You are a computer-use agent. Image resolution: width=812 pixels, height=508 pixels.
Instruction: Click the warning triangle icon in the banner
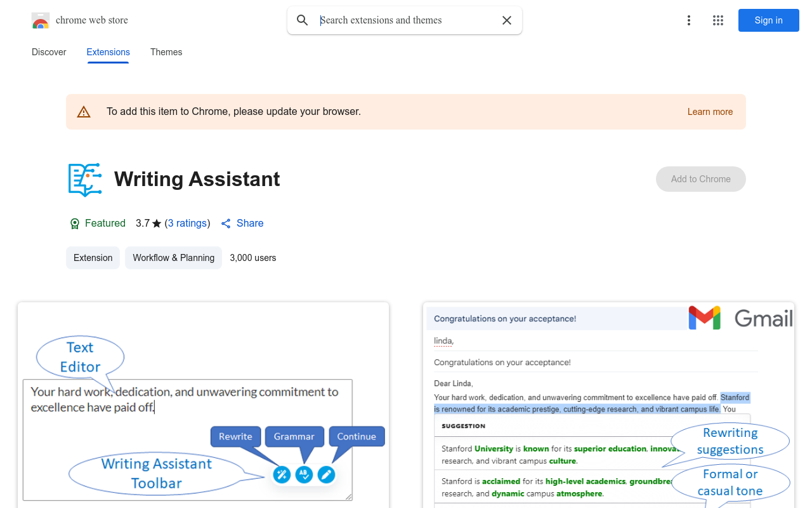coord(84,112)
